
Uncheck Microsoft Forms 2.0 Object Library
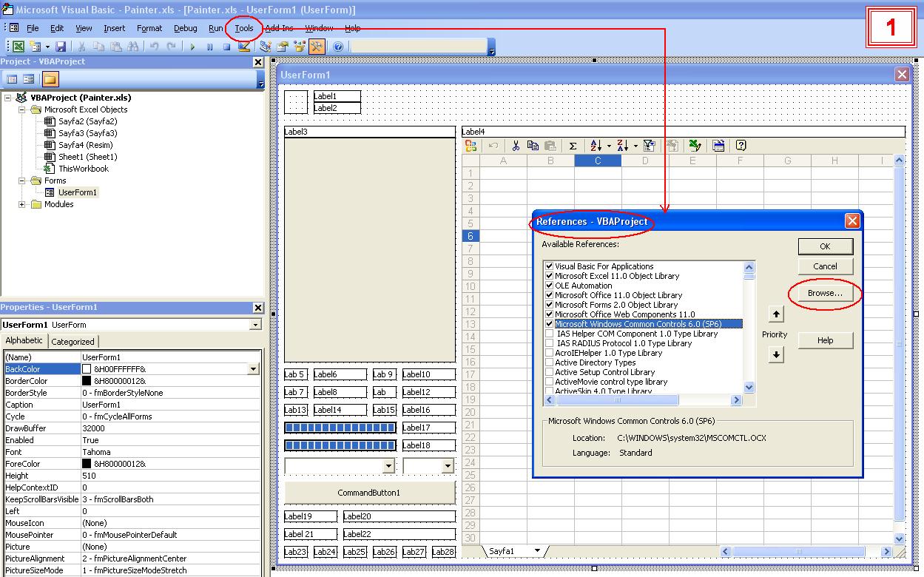(549, 304)
